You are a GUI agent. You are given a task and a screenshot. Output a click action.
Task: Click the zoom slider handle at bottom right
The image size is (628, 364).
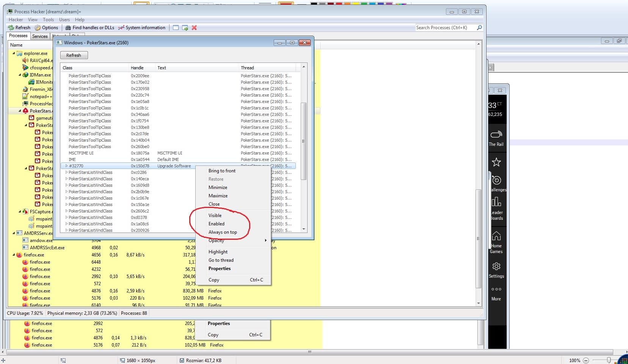coord(609,361)
